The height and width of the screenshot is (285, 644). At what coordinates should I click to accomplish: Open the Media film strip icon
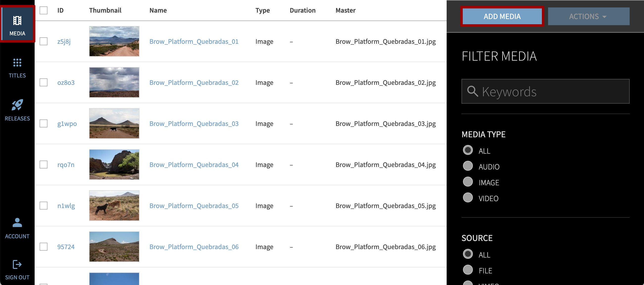(17, 21)
